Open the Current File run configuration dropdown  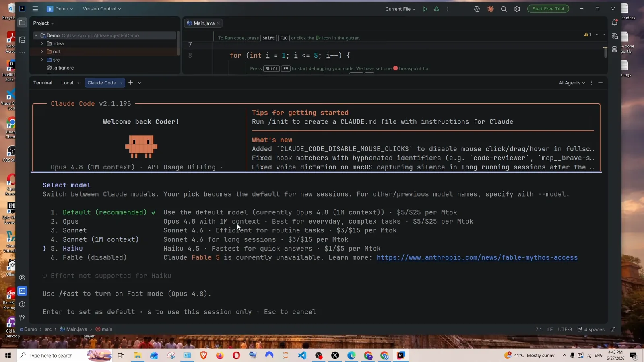point(400,9)
